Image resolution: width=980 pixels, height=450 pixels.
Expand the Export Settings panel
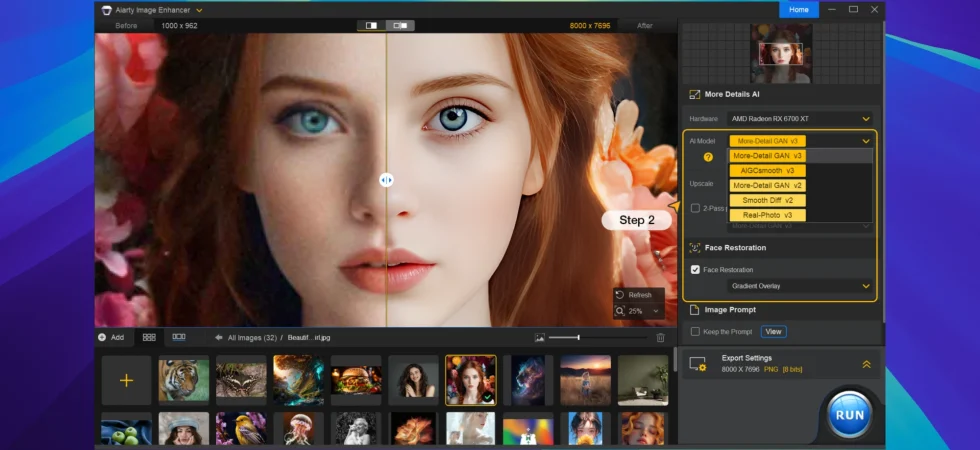pyautogui.click(x=866, y=364)
